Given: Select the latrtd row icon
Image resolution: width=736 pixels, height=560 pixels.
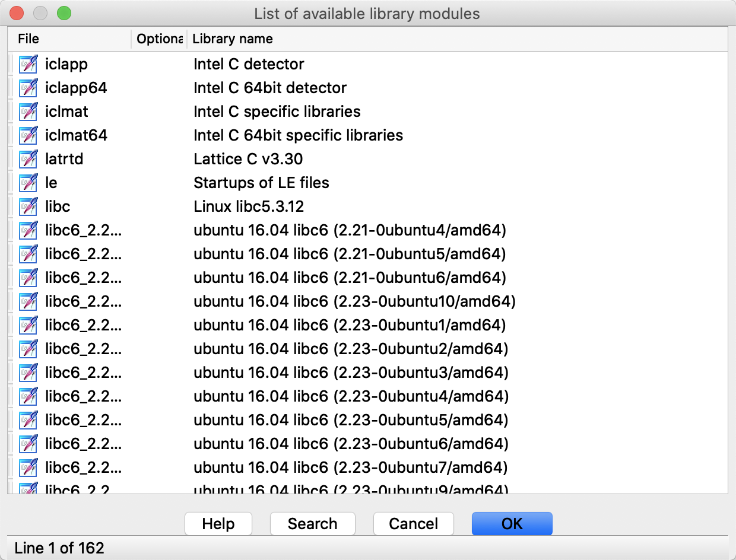Looking at the screenshot, I should pos(28,159).
